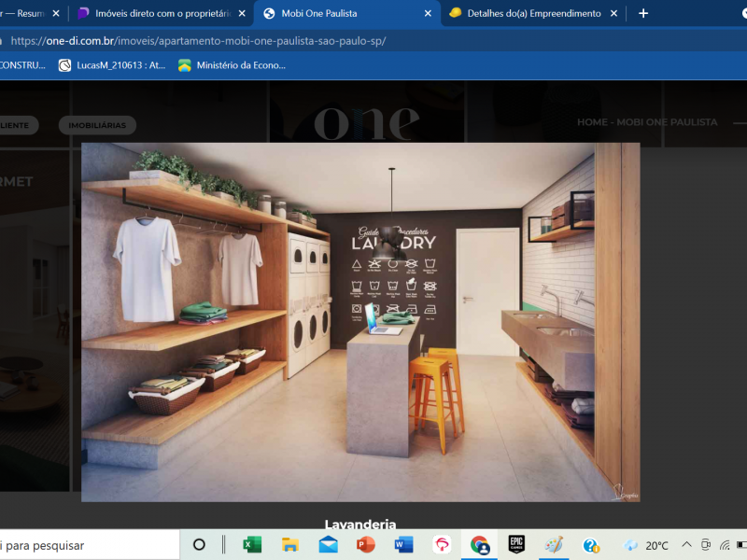
Task: Open Epic Games Launcher from taskbar
Action: (x=516, y=544)
